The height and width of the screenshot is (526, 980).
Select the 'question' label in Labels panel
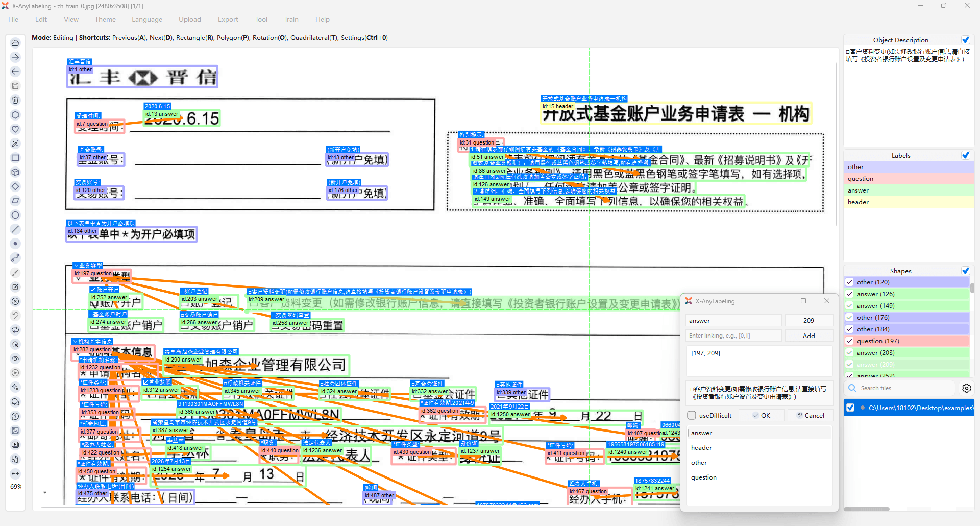pos(909,178)
